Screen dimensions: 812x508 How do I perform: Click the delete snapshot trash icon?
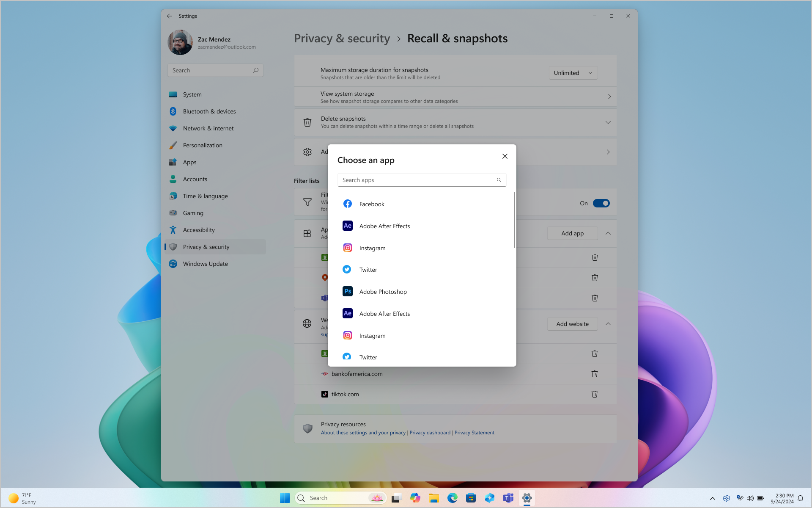(307, 122)
